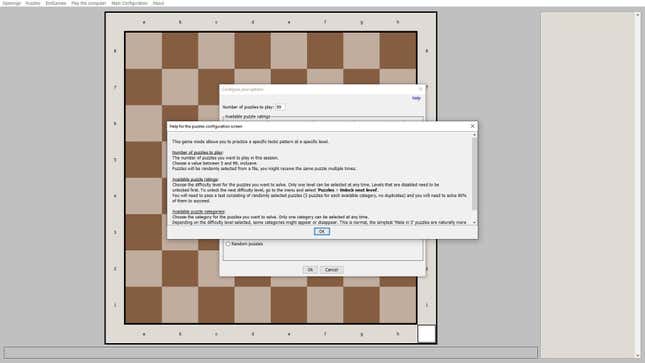
Task: Click the help text scrollbar down arrow
Action: (474, 222)
